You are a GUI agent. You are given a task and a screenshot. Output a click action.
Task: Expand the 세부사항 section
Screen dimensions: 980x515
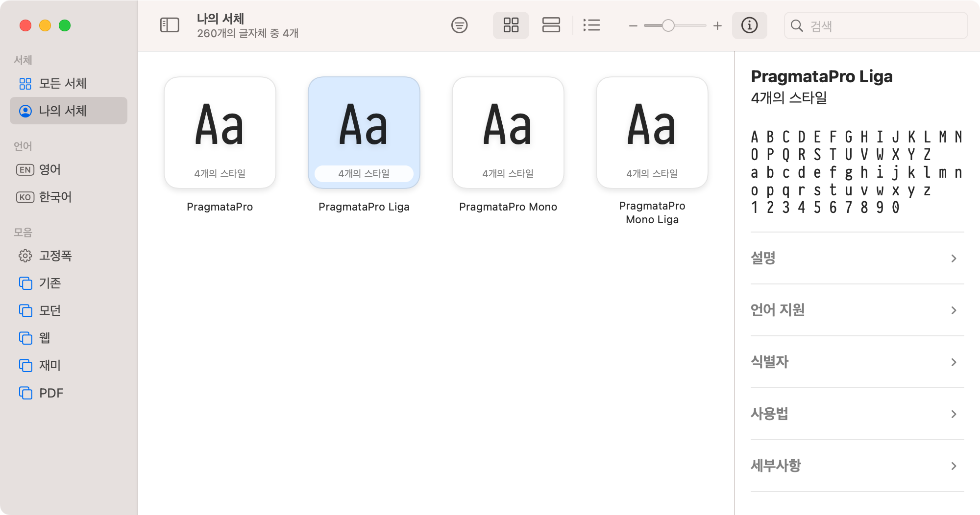click(857, 466)
